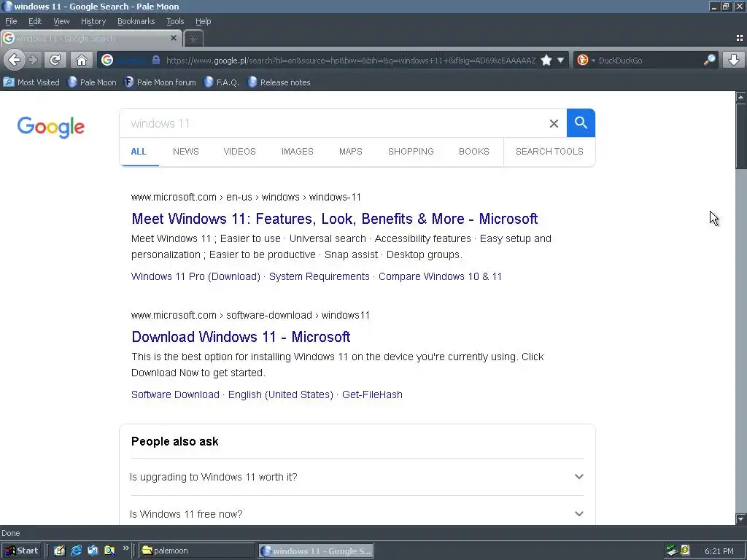
Task: Click scrollbar down arrow of the page
Action: tap(741, 519)
